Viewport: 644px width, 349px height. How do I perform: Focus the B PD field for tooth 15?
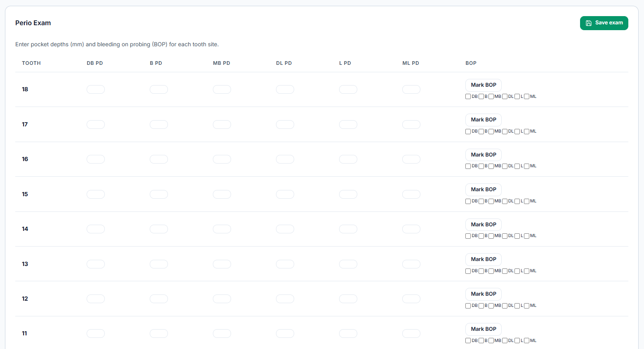[x=159, y=194]
